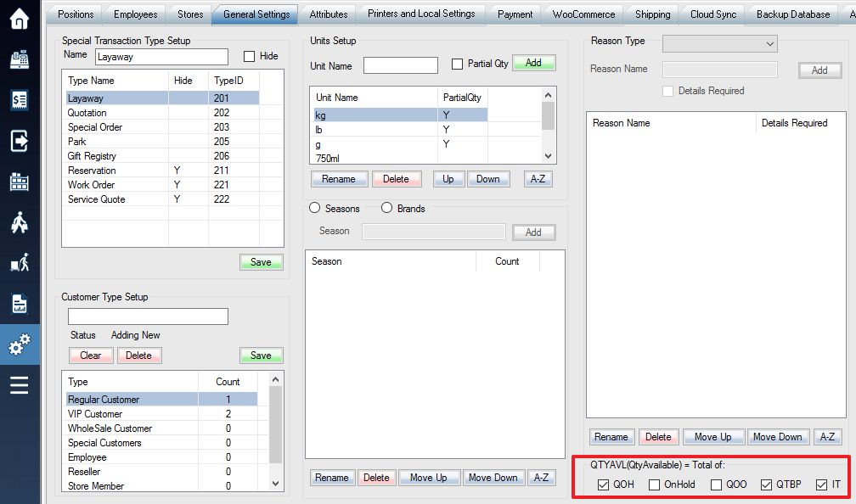Open the dollar receipt sidebar icon
This screenshot has width=856, height=504.
(20, 100)
